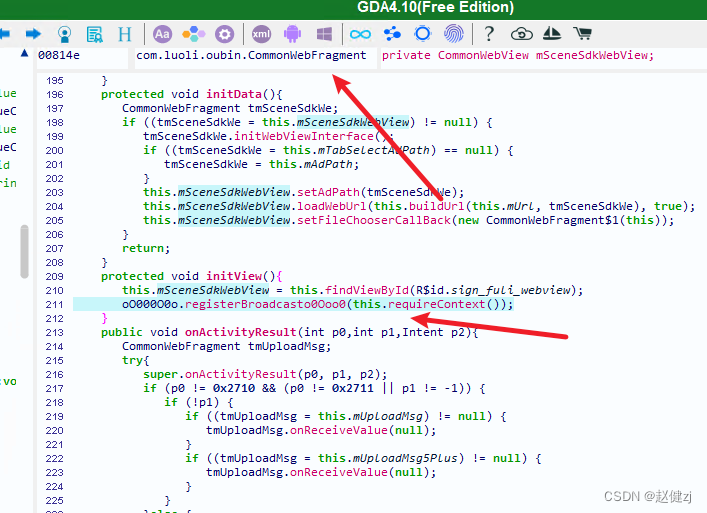
Task: Click 0x2710 constant on line 217
Action: 234,388
